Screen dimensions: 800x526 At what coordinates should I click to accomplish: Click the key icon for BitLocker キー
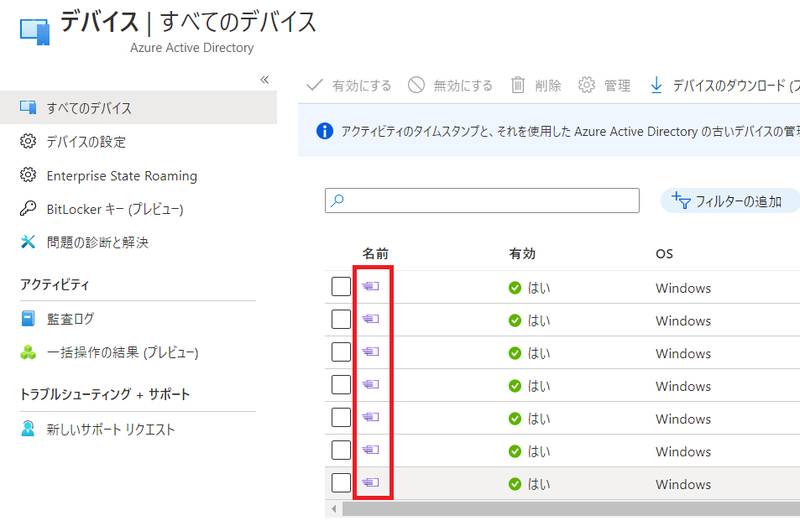28,208
